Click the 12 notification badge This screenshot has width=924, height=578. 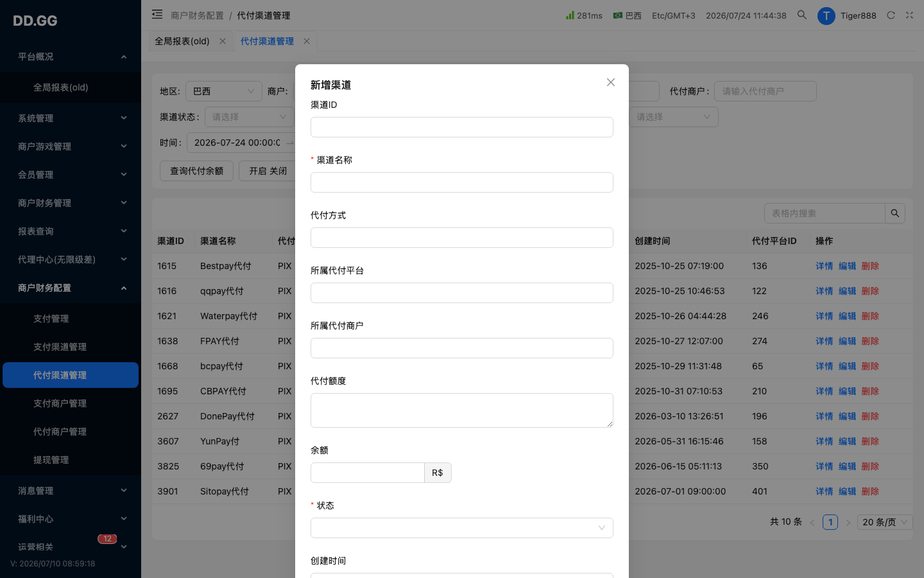(x=107, y=539)
